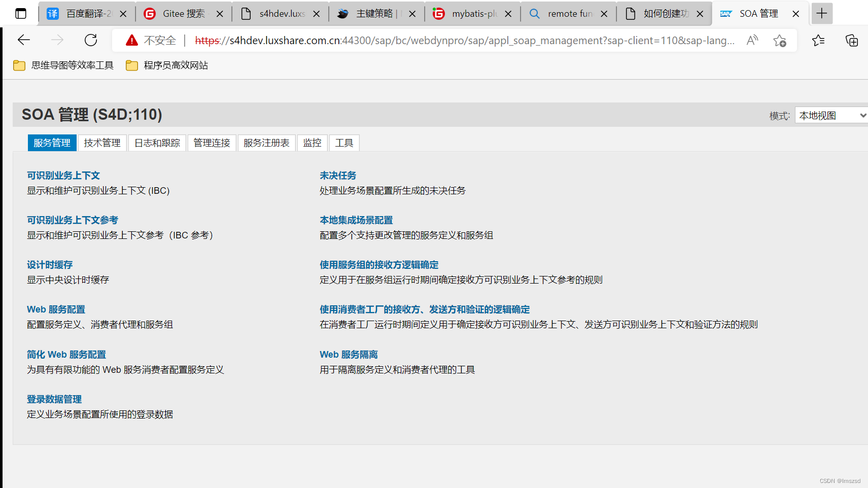Open a new browser tab
The image size is (868, 488).
pos(822,13)
